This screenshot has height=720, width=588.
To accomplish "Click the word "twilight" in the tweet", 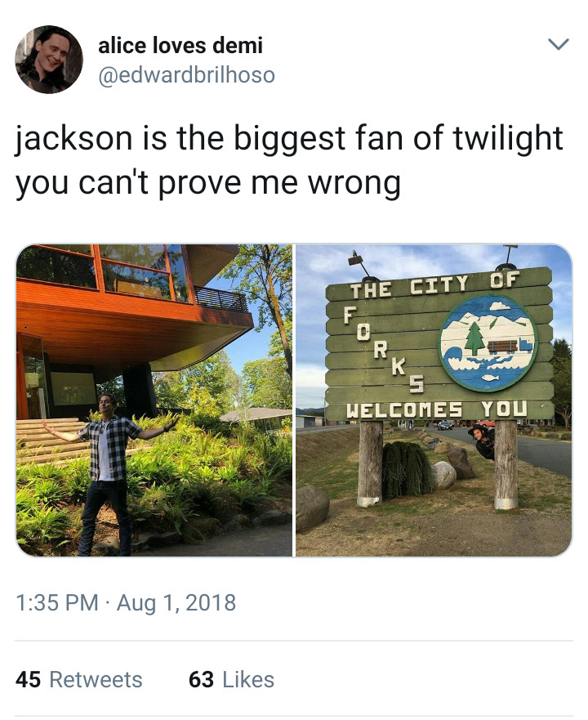I will 509,138.
